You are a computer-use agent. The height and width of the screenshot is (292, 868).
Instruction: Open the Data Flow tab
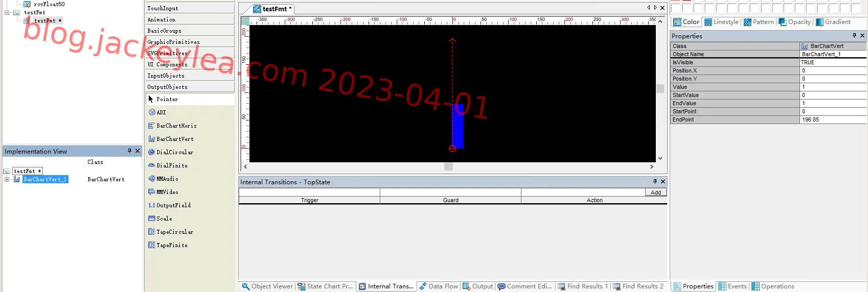pos(439,286)
